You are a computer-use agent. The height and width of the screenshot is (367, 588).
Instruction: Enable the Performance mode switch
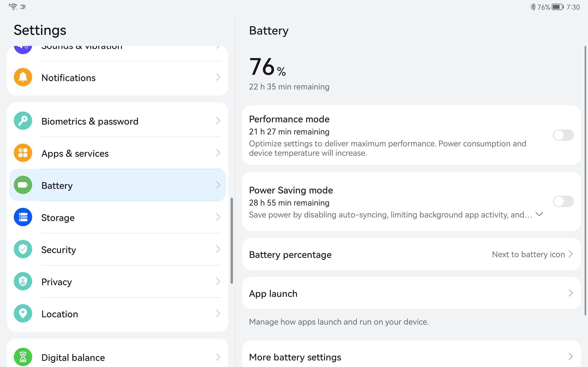[563, 135]
